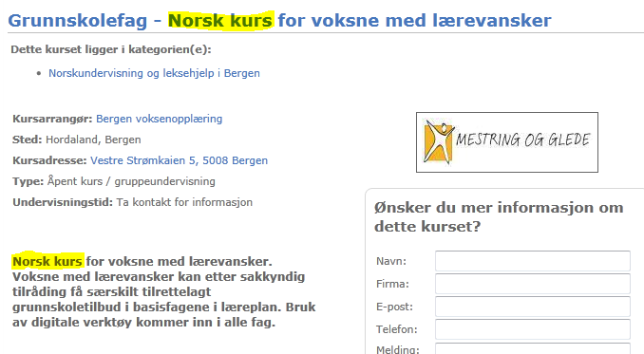Focus the Navn input field
Image resolution: width=644 pixels, height=354 pixels.
533,261
